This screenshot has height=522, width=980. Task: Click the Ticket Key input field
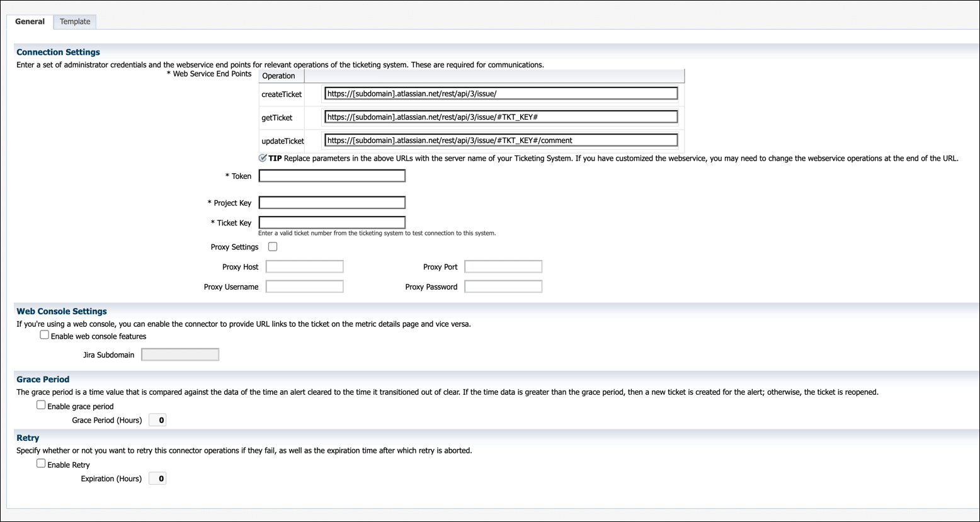click(332, 222)
